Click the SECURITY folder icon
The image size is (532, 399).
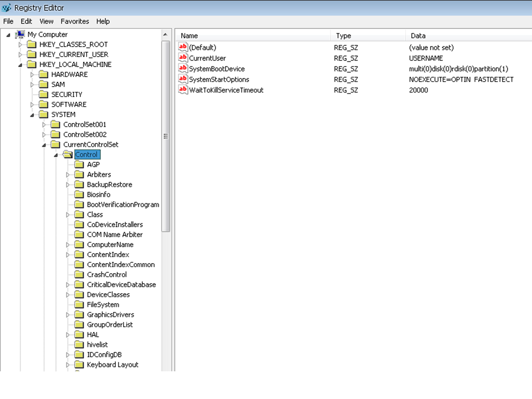43,94
